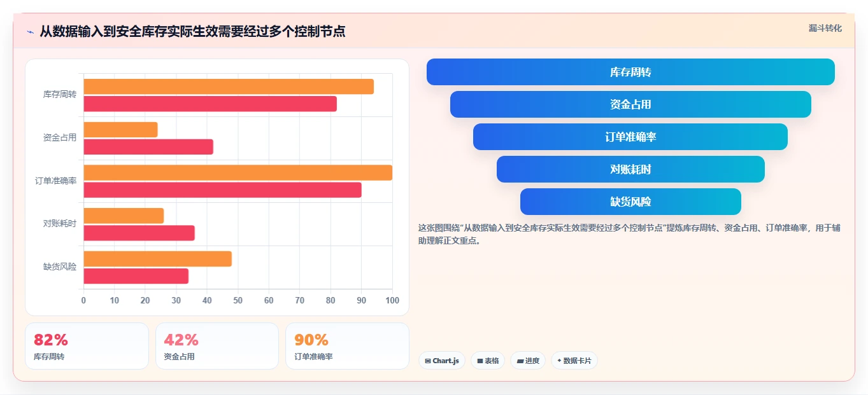
Task: Click the 订单准确率 chart axis label
Action: 56,181
